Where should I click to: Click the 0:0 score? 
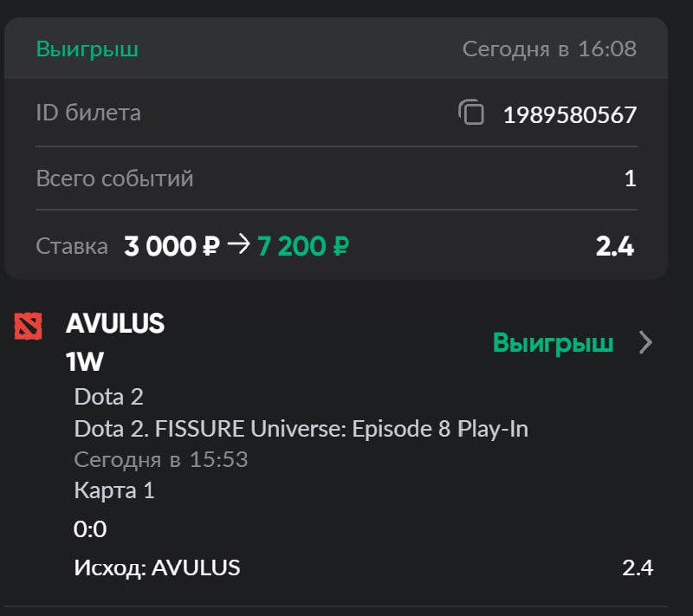pyautogui.click(x=91, y=529)
